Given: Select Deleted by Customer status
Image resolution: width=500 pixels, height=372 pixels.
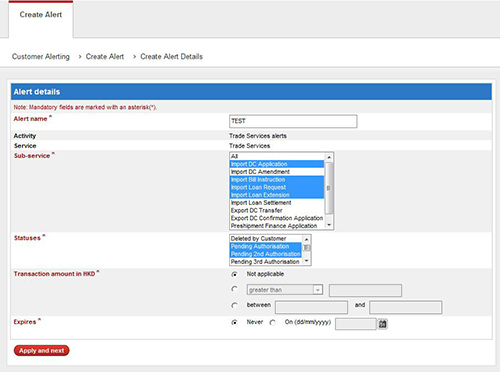Looking at the screenshot, I should click(x=266, y=239).
